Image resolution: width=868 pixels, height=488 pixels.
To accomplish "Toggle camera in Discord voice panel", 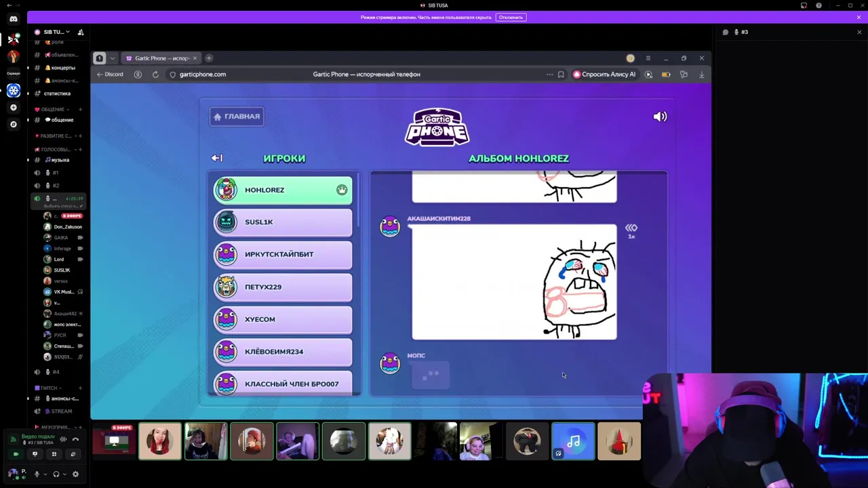I will [x=16, y=454].
